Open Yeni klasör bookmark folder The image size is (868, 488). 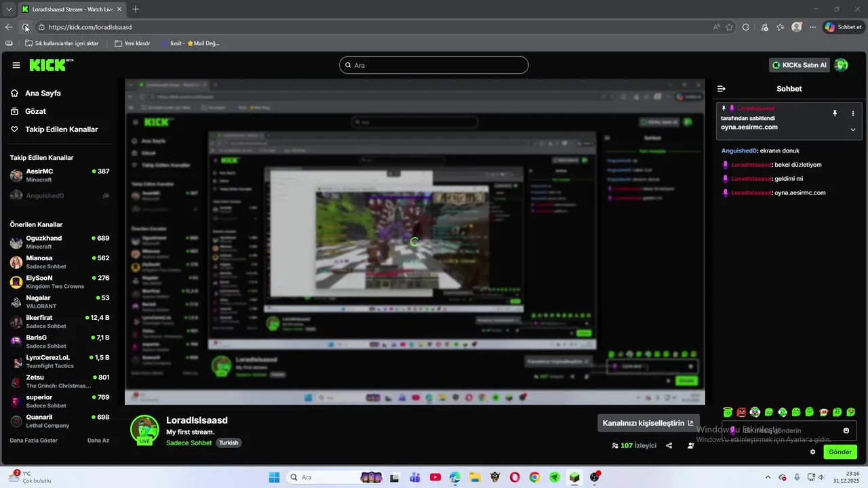(x=132, y=43)
